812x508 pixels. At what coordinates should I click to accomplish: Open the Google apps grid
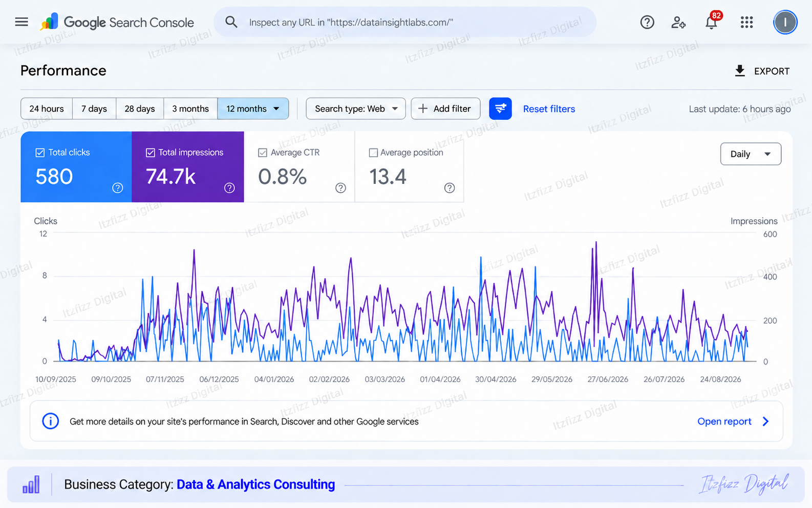(x=746, y=22)
